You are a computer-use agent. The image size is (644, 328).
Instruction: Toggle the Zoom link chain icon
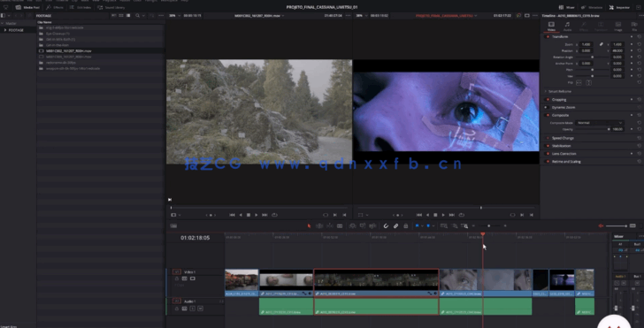[602, 44]
